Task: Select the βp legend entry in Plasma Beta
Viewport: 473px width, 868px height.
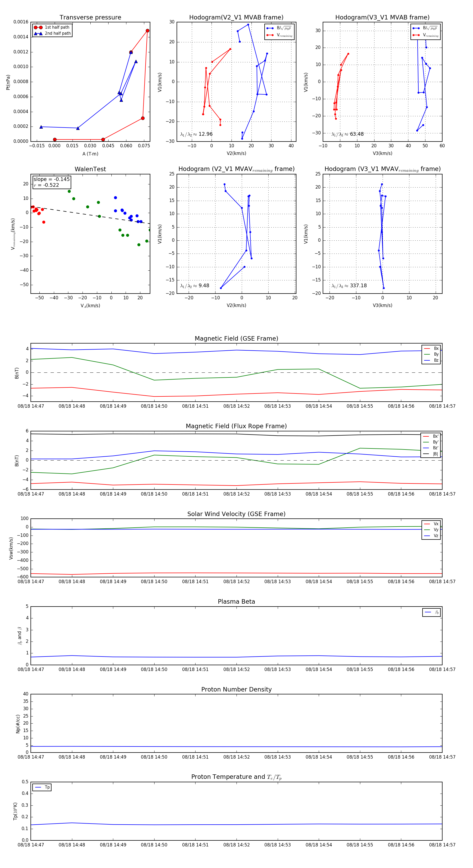Action: tap(431, 612)
